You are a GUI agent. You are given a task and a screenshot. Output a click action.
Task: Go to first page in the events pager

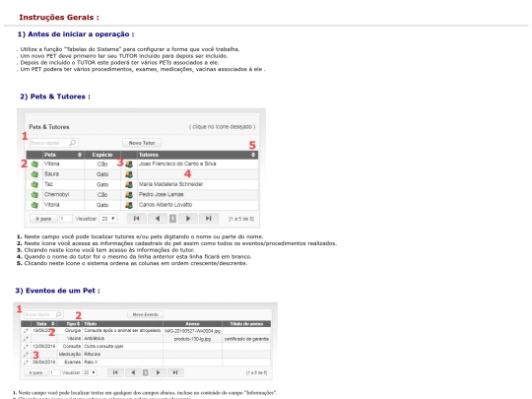115,372
